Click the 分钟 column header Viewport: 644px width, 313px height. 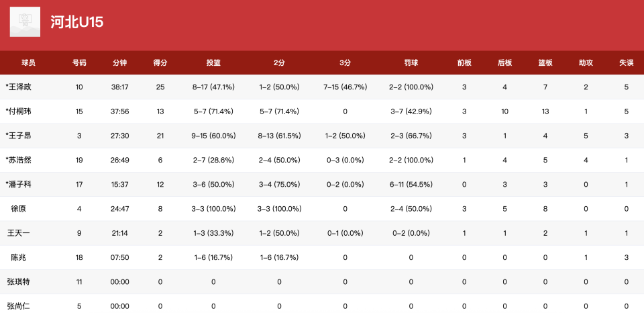pos(119,62)
